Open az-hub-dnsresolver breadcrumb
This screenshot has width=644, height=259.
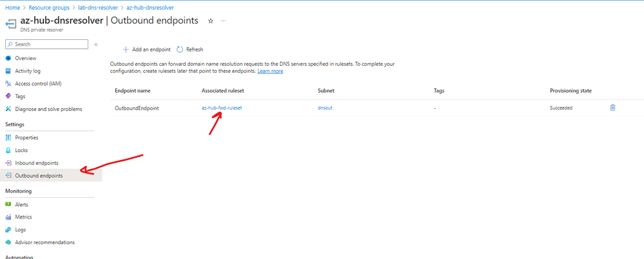pyautogui.click(x=150, y=8)
